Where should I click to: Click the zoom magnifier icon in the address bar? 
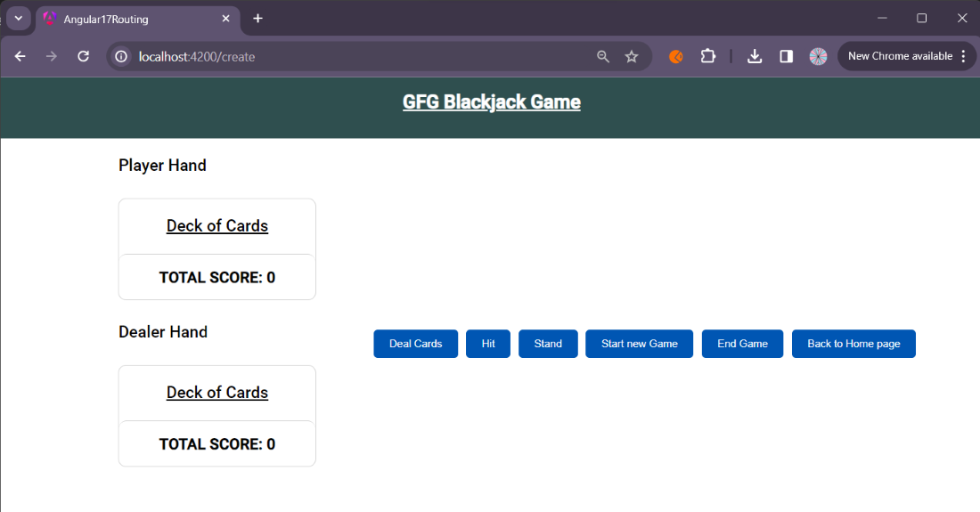click(x=602, y=57)
